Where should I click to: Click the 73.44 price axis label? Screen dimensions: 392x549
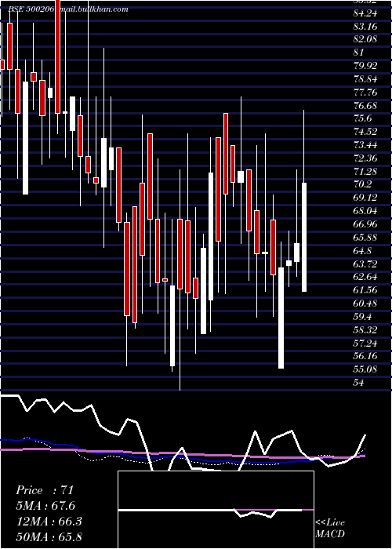[x=365, y=145]
